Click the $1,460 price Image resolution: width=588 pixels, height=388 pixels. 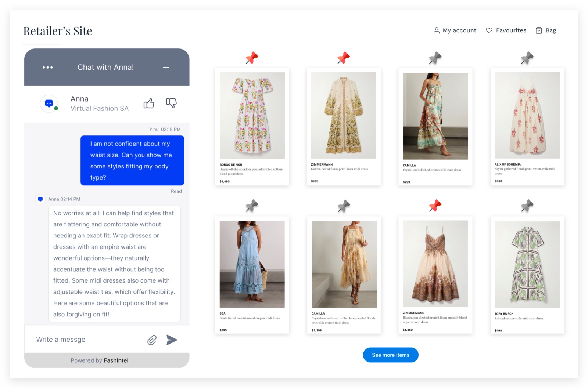coord(225,181)
